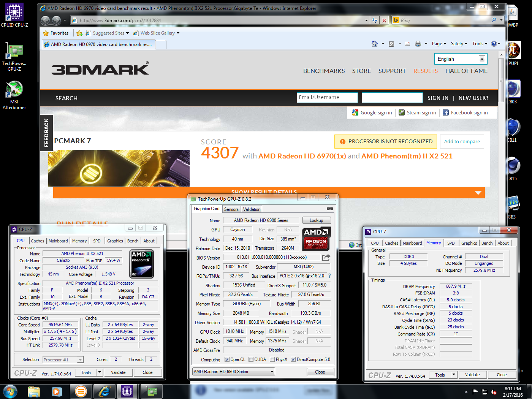Viewport: 532px width, 399px height.
Task: Switch to Sensors tab in GPU-Z
Action: [x=231, y=209]
